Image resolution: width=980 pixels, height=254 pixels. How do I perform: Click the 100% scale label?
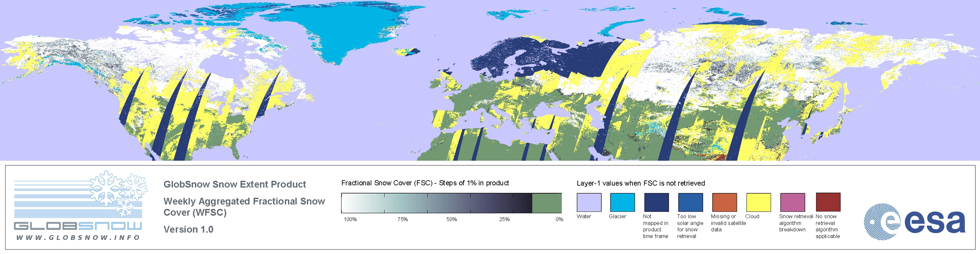[x=350, y=219]
